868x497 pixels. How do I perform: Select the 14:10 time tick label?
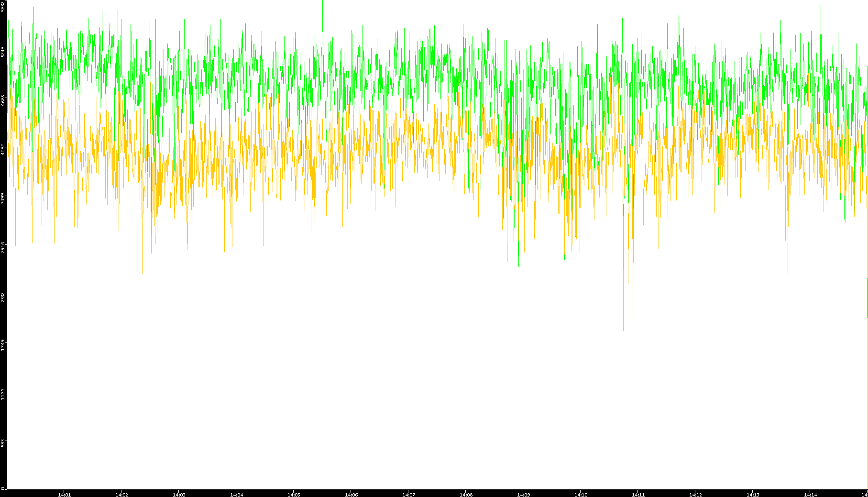click(x=581, y=495)
